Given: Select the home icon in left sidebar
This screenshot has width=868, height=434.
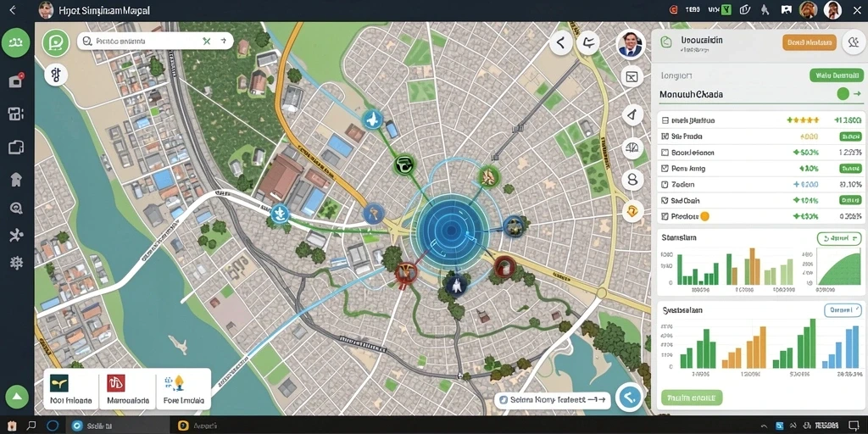Looking at the screenshot, I should click(x=16, y=179).
